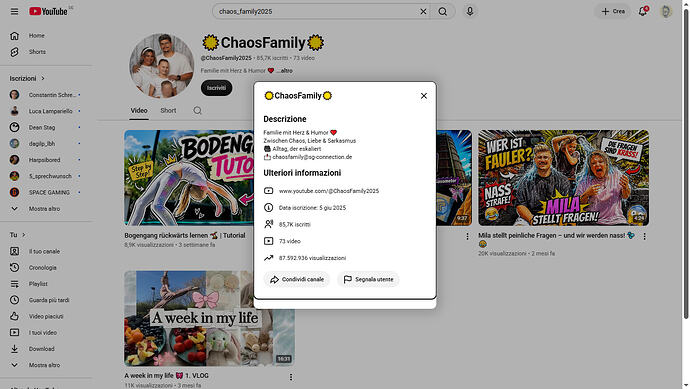Open Il tuo canale
Screen dimensions: 690x389
click(x=46, y=251)
